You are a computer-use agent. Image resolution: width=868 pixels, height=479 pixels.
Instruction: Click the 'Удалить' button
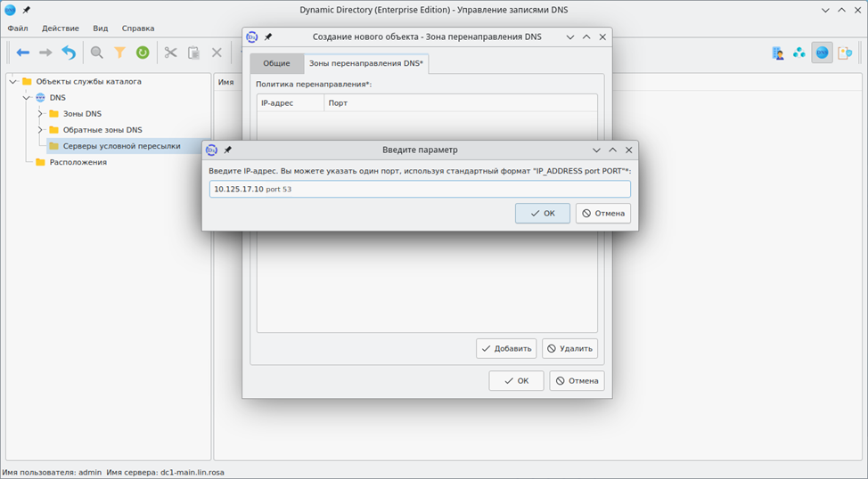[569, 348]
